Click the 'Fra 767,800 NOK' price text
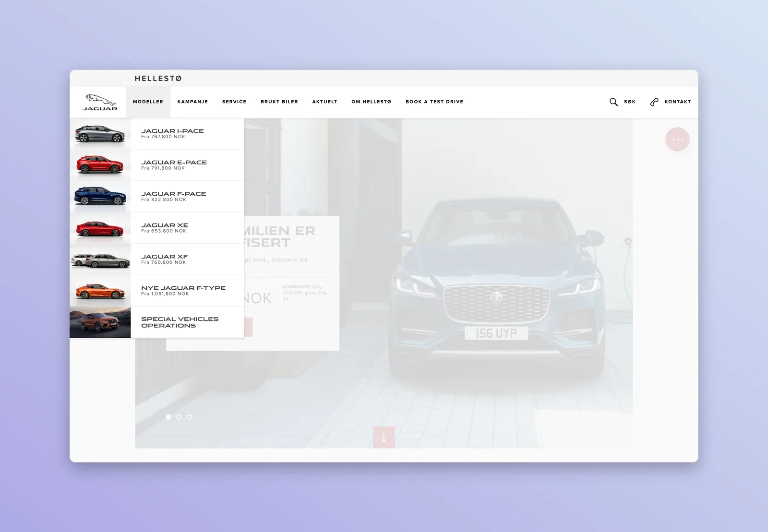 coord(163,137)
